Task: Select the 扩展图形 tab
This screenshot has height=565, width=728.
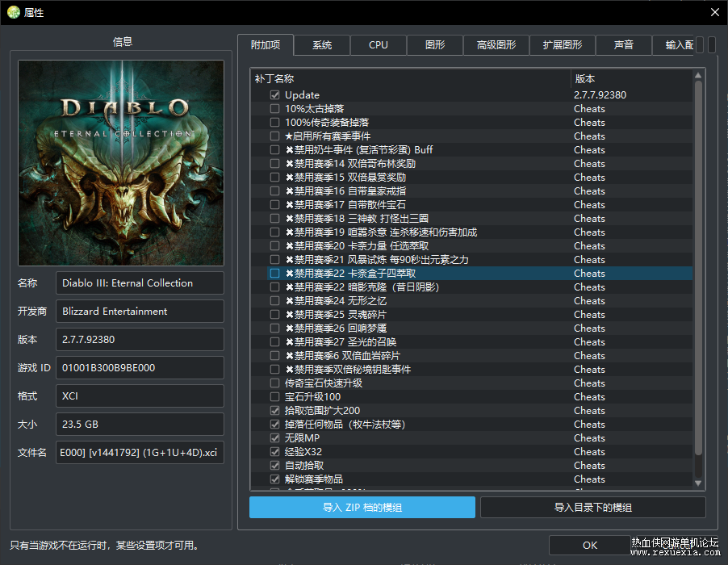Action: click(x=563, y=45)
